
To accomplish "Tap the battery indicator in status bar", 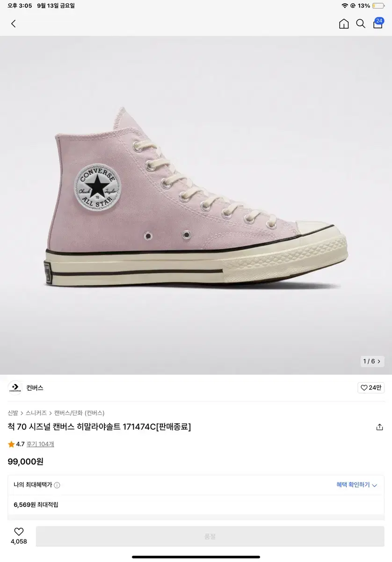I will 378,6.
